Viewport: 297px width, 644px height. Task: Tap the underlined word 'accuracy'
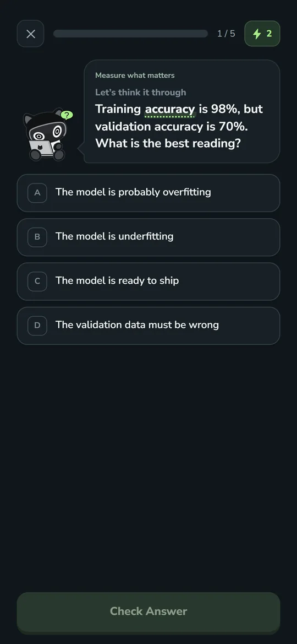[x=170, y=110]
